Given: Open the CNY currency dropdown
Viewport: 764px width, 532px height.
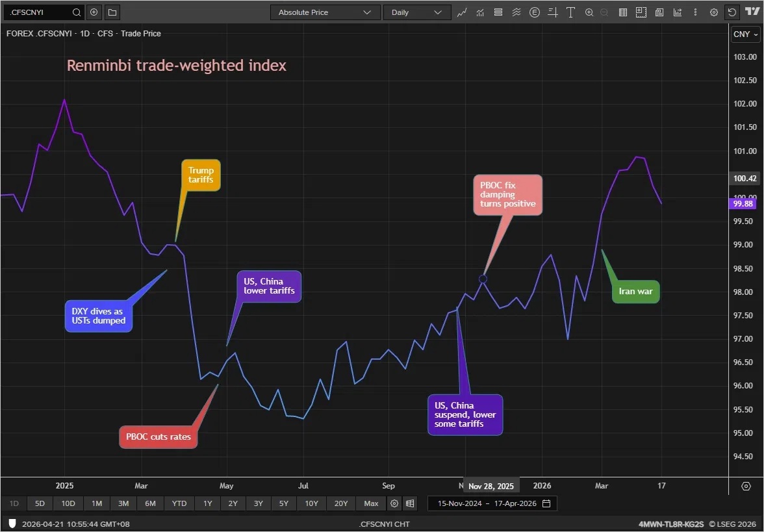Looking at the screenshot, I should point(745,34).
